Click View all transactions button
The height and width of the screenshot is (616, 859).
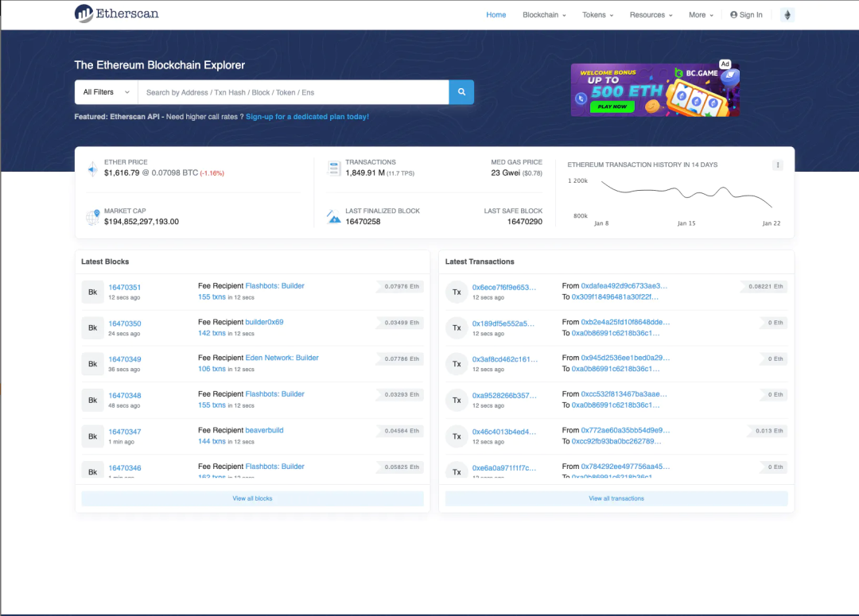coord(616,498)
